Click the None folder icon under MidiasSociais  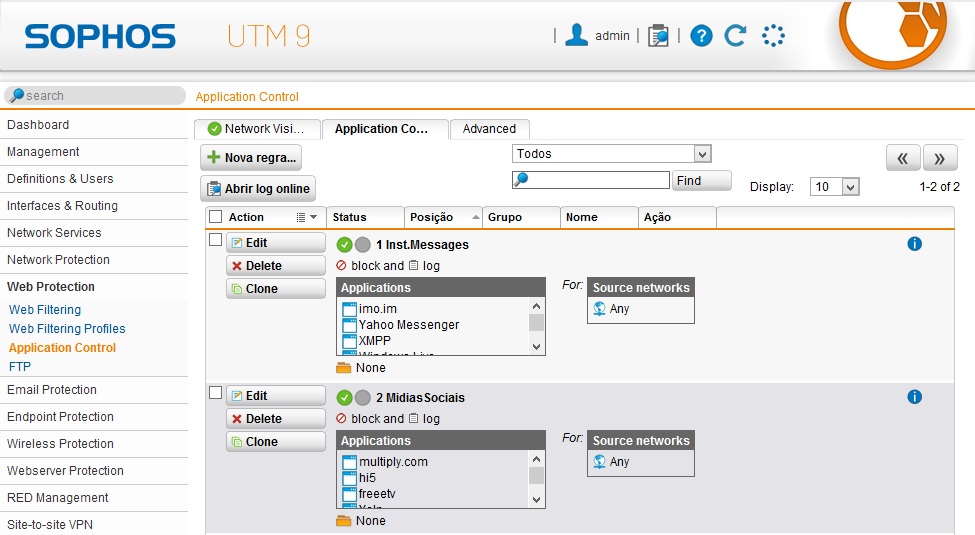click(x=344, y=521)
